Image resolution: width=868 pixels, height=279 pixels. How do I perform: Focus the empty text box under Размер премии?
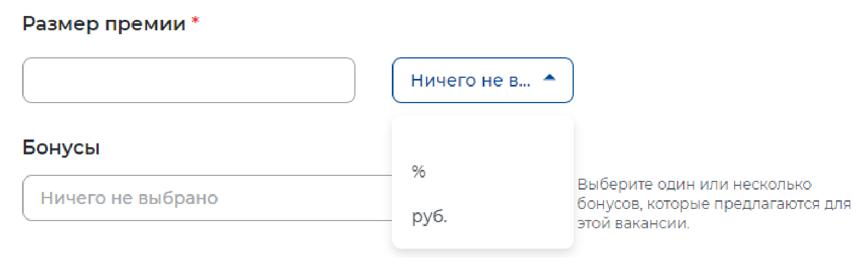coord(188,81)
